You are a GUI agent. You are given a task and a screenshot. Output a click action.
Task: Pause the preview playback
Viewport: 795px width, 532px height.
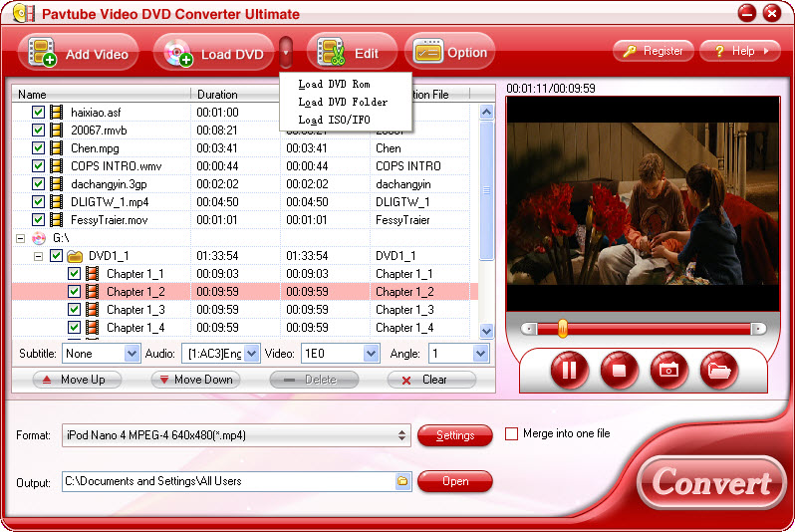coord(569,371)
